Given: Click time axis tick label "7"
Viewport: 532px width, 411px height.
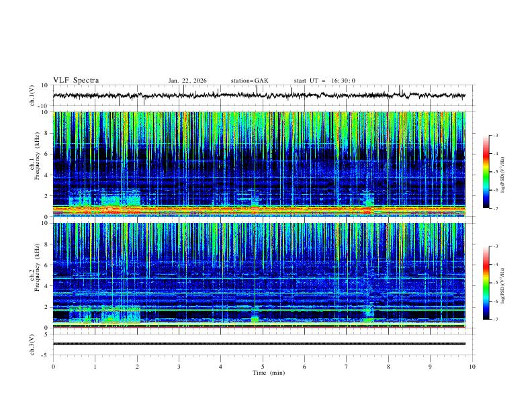Looking at the screenshot, I should [347, 367].
